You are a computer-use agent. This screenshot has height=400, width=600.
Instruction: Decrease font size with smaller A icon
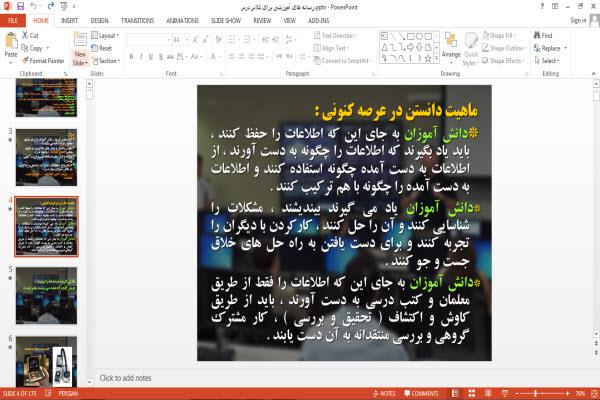click(205, 40)
